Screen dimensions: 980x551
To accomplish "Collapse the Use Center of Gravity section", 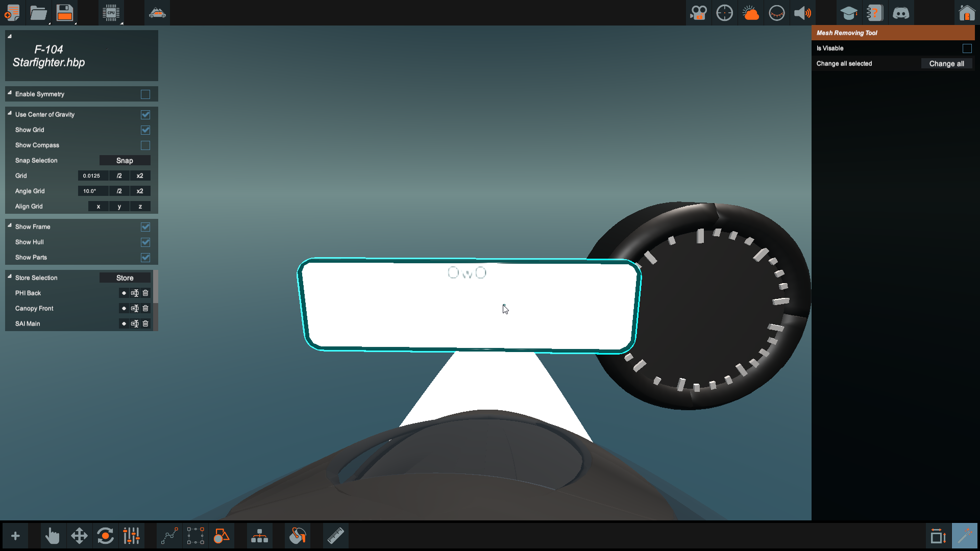I will [10, 113].
